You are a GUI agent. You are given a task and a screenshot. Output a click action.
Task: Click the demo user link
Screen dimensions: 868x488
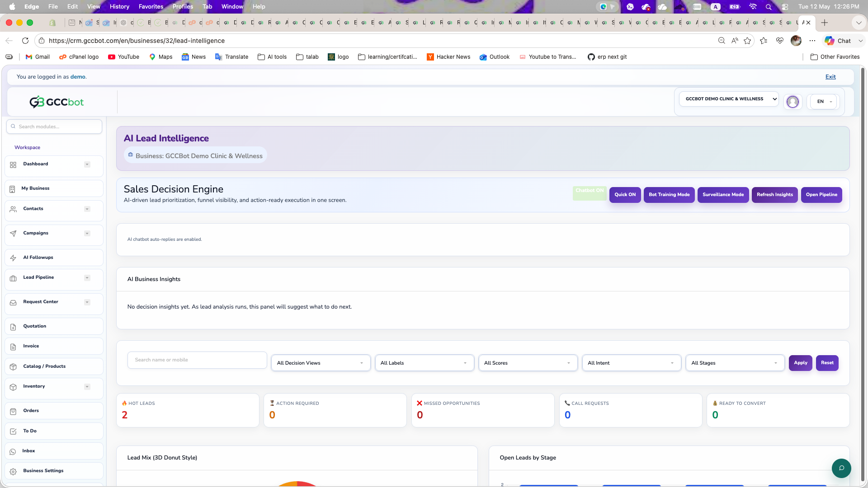click(x=78, y=77)
